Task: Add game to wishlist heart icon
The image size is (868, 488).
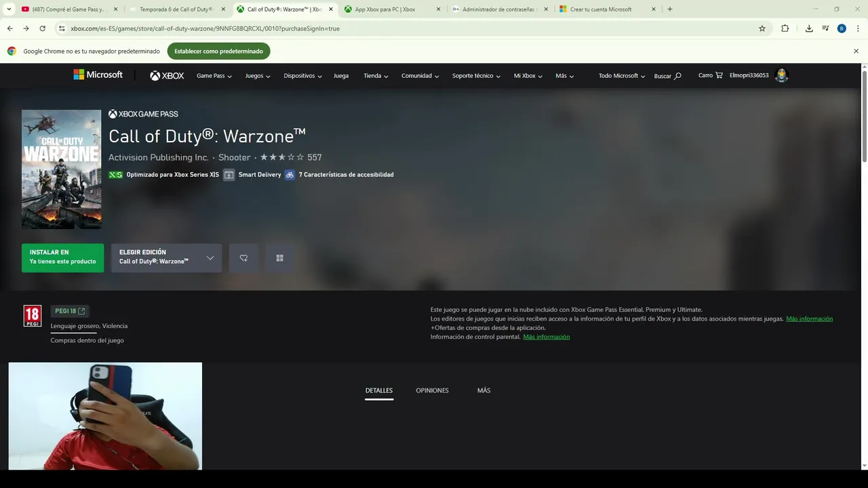Action: 243,258
